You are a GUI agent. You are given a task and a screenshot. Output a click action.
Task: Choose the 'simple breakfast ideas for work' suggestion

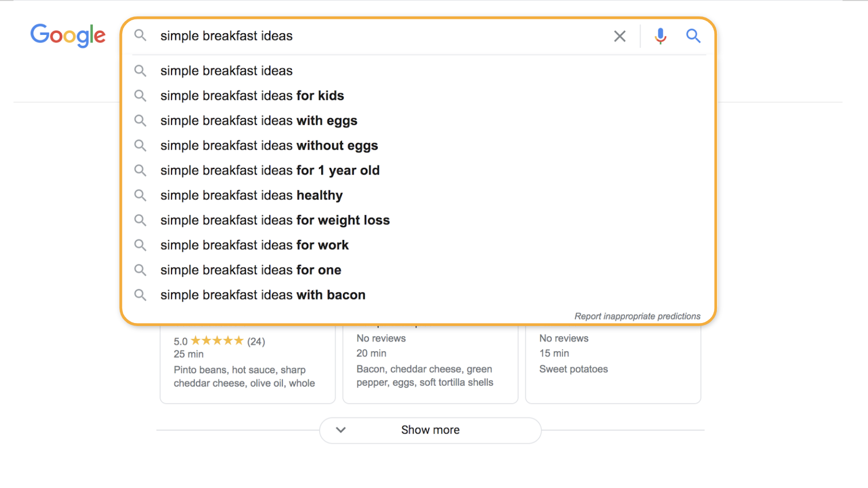click(255, 245)
